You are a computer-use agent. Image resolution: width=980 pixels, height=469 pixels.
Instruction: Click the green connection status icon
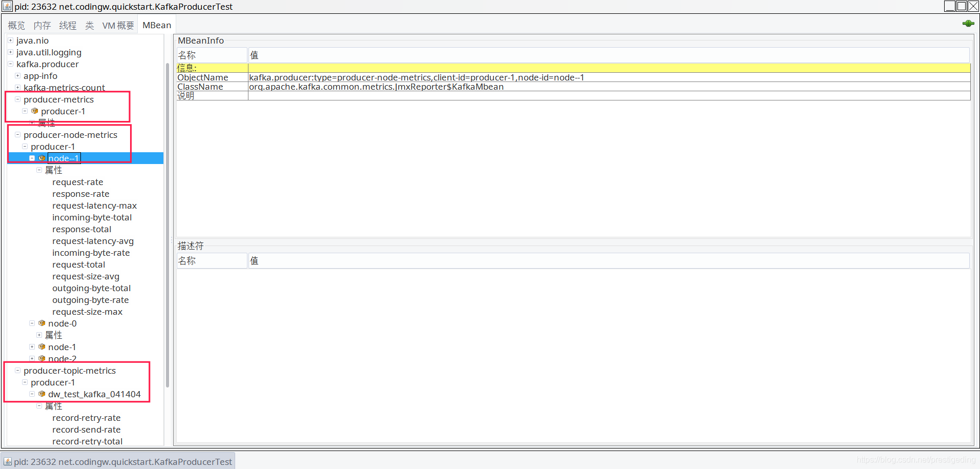[x=968, y=24]
